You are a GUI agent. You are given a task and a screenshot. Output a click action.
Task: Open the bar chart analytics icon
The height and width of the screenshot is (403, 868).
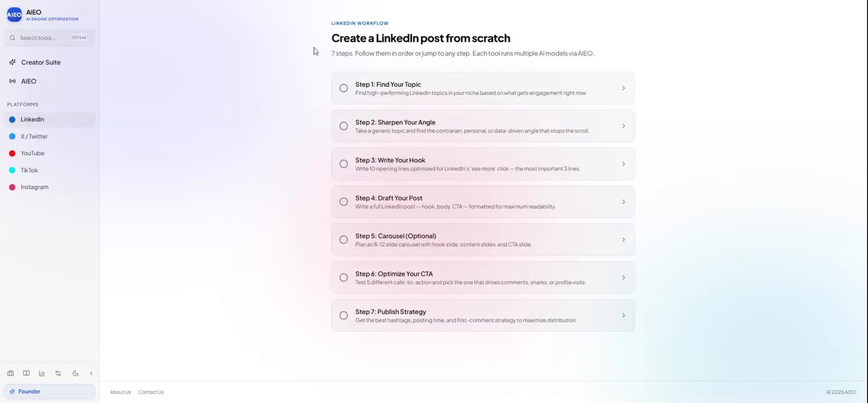42,373
